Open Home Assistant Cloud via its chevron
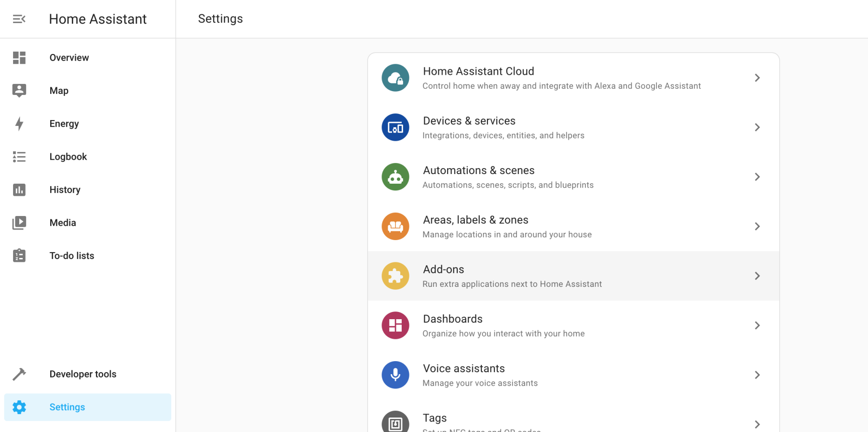 point(757,78)
